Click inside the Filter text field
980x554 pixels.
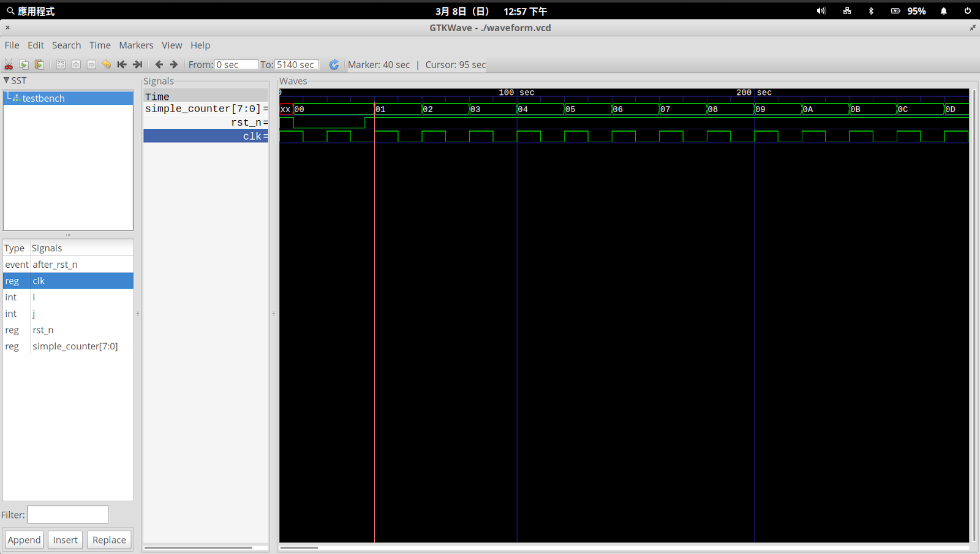tap(67, 514)
